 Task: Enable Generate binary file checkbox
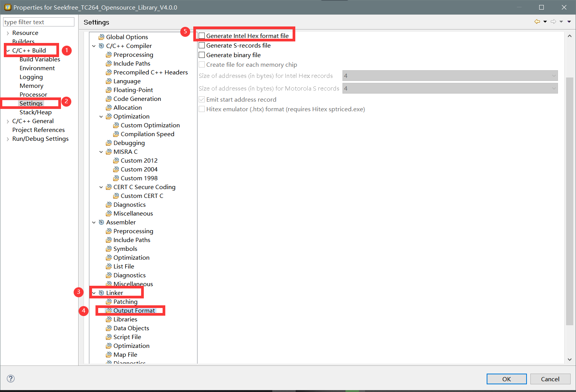tap(202, 55)
